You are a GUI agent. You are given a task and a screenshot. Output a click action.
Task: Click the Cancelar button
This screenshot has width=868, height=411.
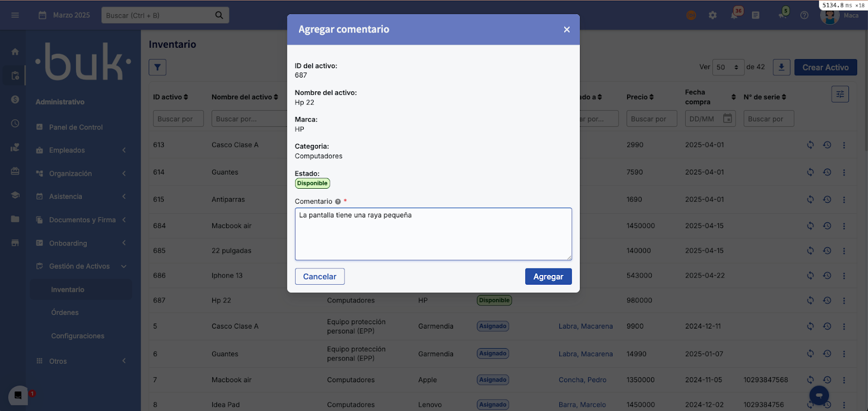(x=320, y=277)
